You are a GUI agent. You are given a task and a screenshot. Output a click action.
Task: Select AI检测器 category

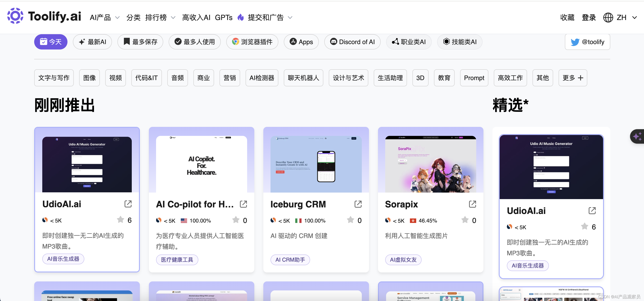pyautogui.click(x=262, y=78)
